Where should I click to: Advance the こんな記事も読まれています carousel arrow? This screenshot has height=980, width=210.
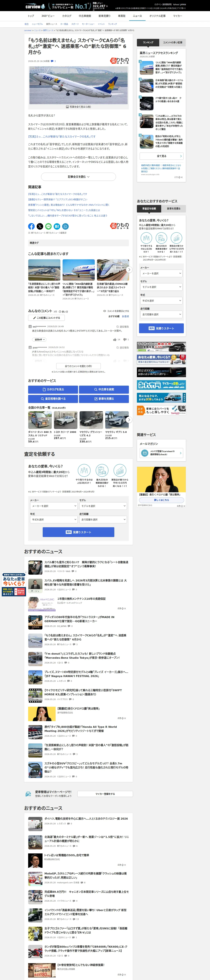(x=129, y=270)
